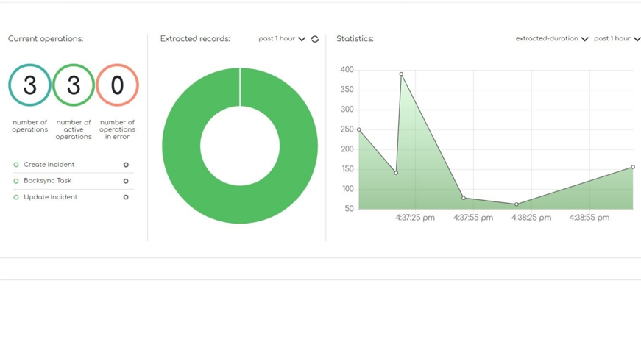Click the lowest data point near 60
Screen dimensions: 641x364
[x=517, y=204]
